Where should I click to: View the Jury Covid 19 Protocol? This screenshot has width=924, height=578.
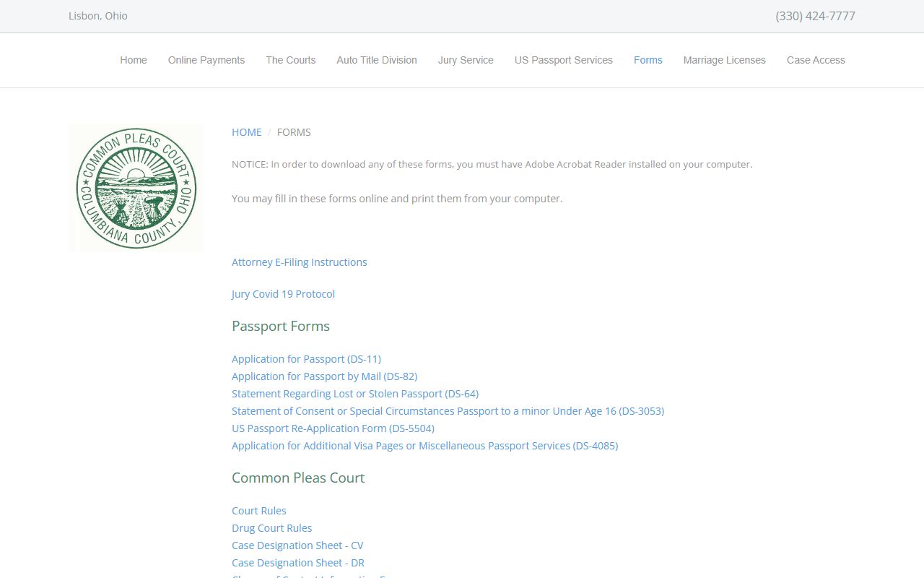click(283, 294)
